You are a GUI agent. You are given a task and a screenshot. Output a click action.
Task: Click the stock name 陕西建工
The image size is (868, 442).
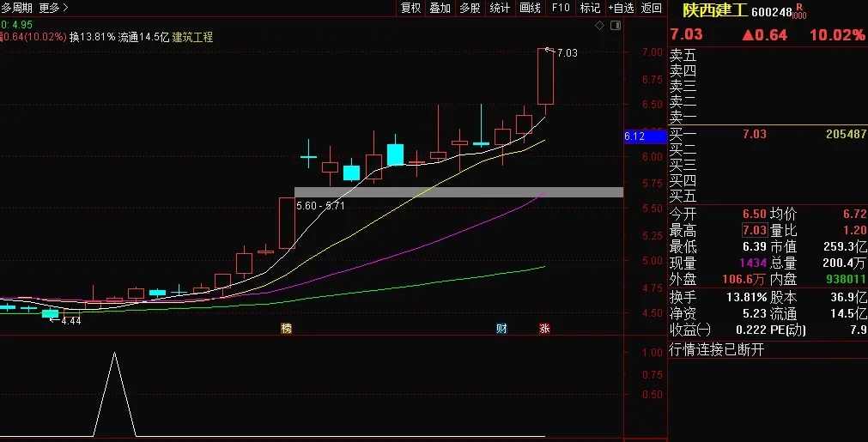[x=714, y=10]
